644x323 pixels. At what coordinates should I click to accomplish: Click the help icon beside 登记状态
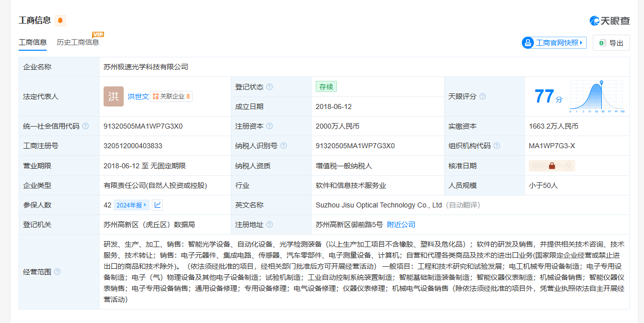click(269, 87)
